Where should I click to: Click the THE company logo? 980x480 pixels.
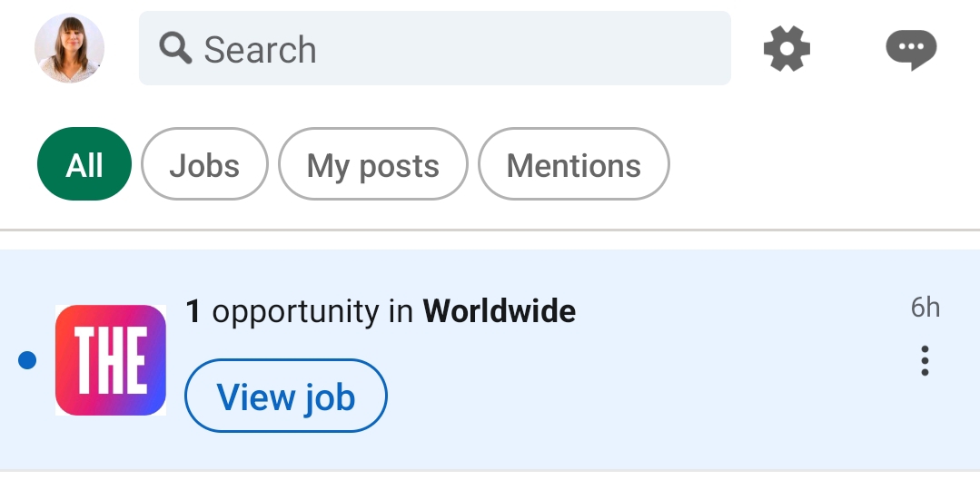coord(110,360)
